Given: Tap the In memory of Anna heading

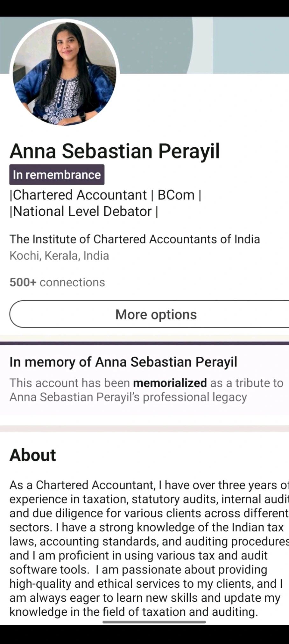Looking at the screenshot, I should pyautogui.click(x=123, y=362).
